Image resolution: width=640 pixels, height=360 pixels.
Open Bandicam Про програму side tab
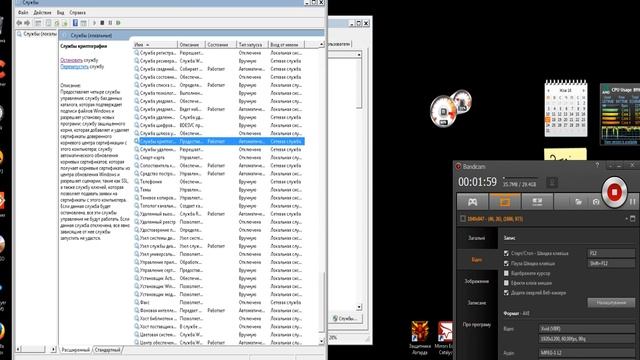pyautogui.click(x=476, y=324)
